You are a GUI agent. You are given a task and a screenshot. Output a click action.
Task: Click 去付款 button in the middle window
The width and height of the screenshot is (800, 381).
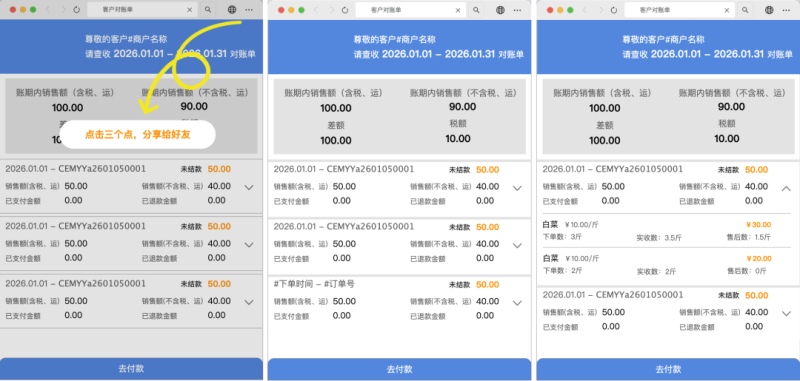(x=399, y=369)
